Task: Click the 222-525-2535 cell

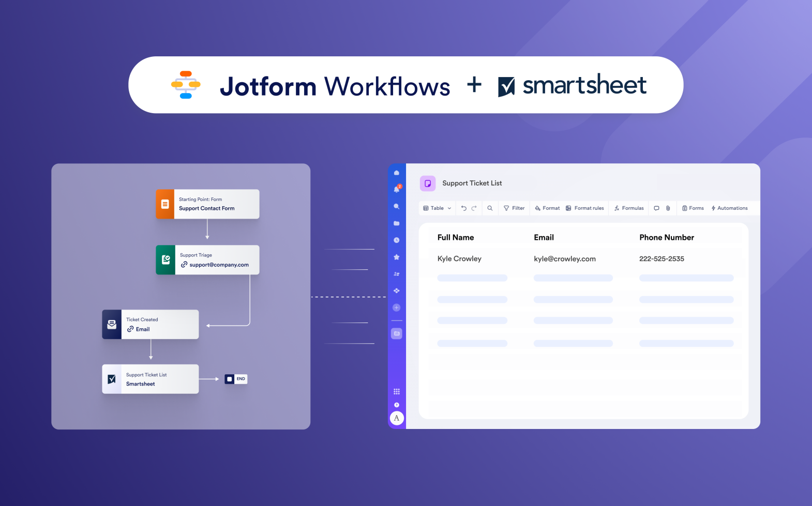Action: [x=661, y=259]
